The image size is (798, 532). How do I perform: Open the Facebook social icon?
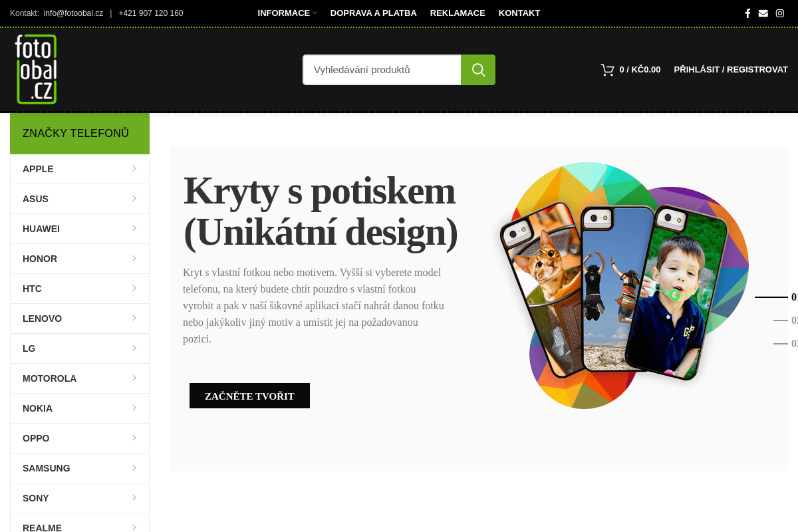[x=747, y=13]
